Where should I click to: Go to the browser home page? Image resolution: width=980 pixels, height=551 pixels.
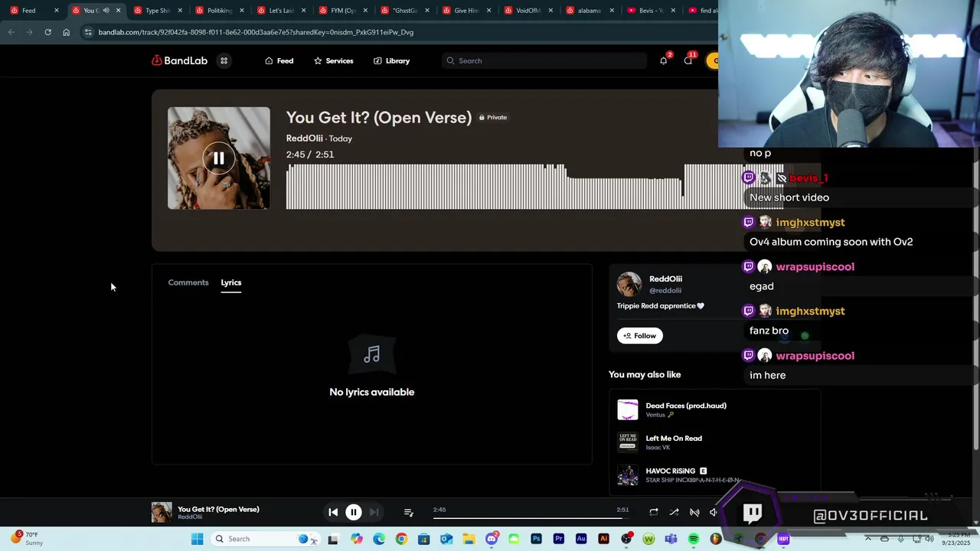[x=66, y=32]
